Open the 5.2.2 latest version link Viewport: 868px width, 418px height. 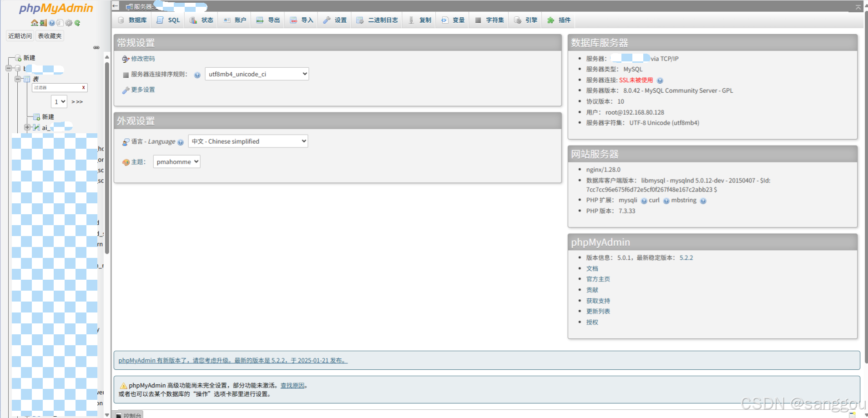(x=686, y=257)
